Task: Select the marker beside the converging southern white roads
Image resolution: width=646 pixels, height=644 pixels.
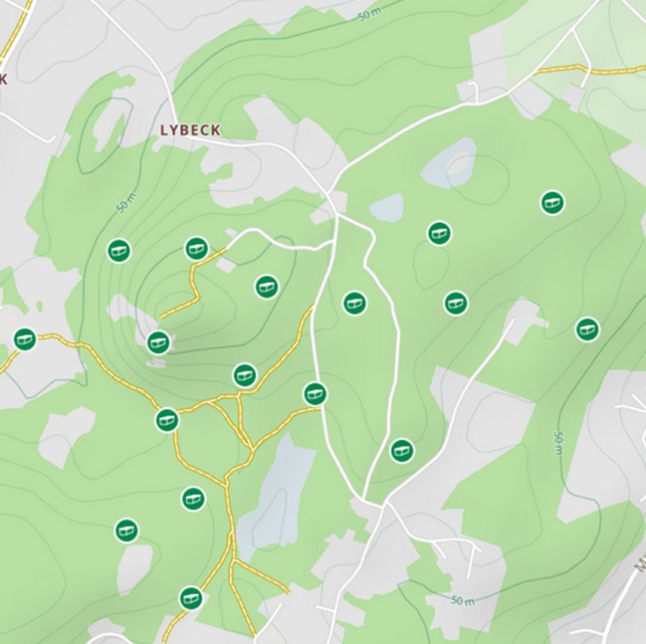Action: [402, 450]
